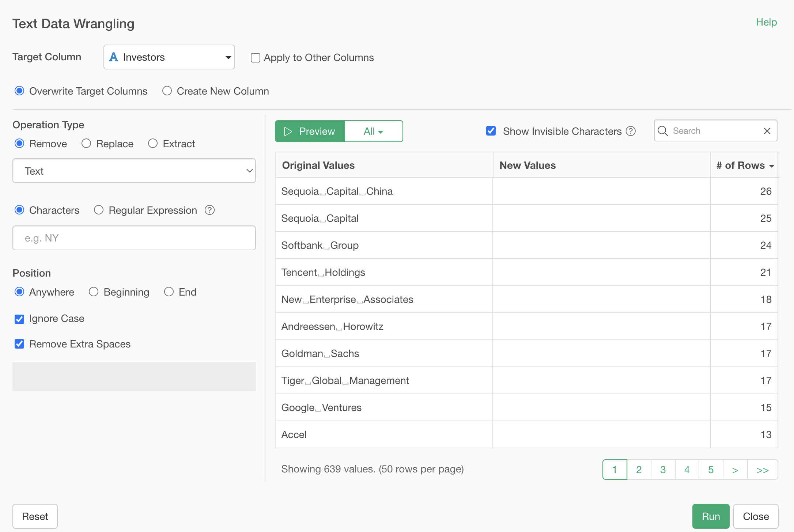The image size is (794, 532).
Task: Go to results page 1
Action: coord(615,470)
